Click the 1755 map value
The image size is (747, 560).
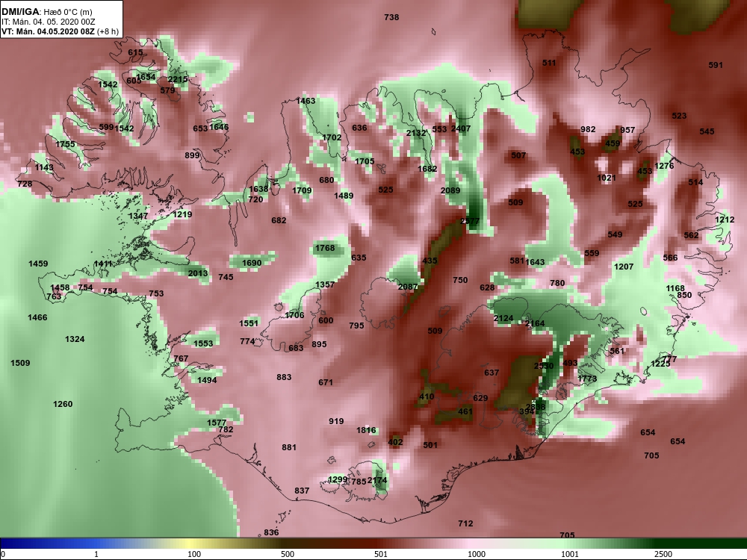(65, 144)
